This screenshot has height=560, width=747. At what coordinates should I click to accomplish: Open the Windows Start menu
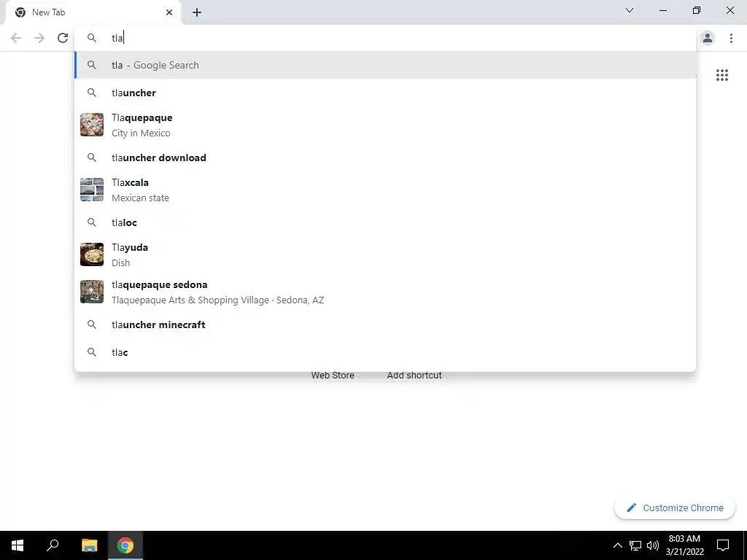(18, 545)
